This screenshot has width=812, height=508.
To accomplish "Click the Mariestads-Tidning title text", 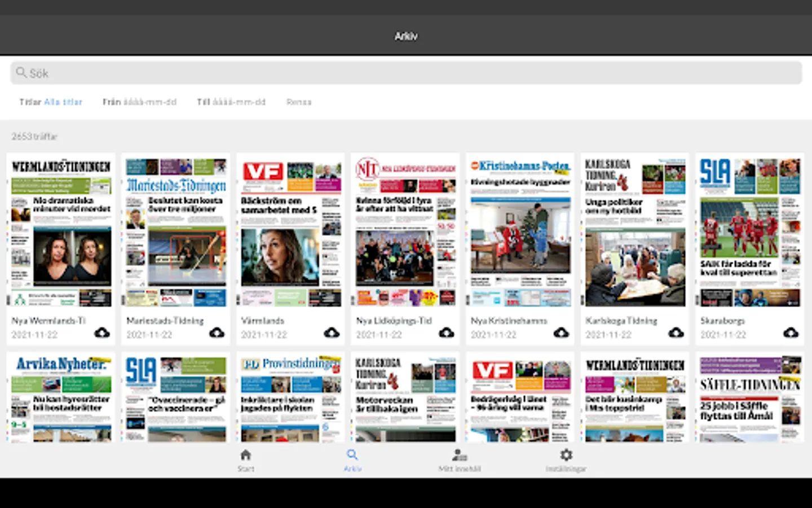I will [x=165, y=321].
